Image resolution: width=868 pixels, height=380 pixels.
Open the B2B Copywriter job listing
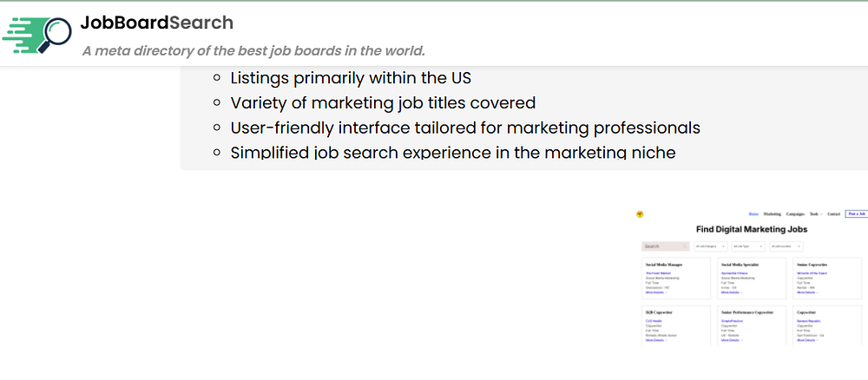[660, 311]
